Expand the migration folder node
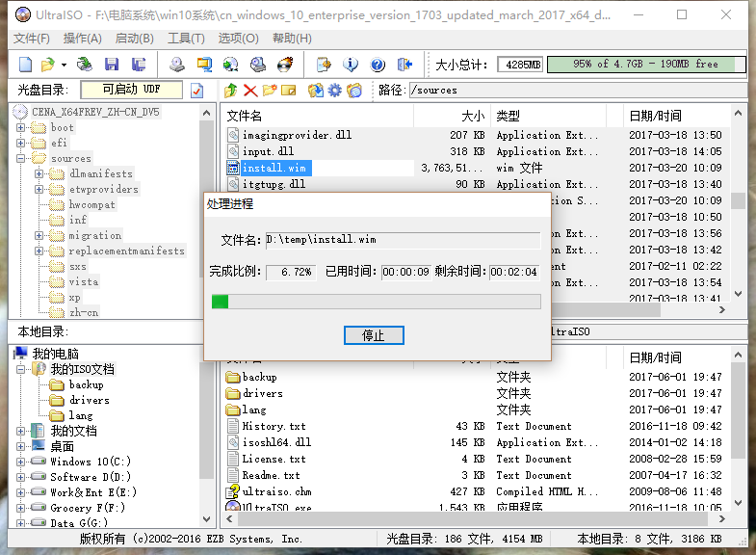The image size is (756, 555). (x=39, y=236)
